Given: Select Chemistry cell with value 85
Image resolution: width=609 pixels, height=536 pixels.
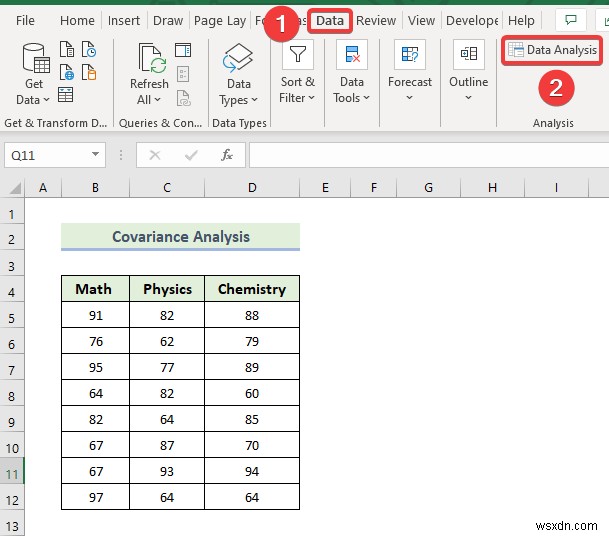Looking at the screenshot, I should 252,419.
